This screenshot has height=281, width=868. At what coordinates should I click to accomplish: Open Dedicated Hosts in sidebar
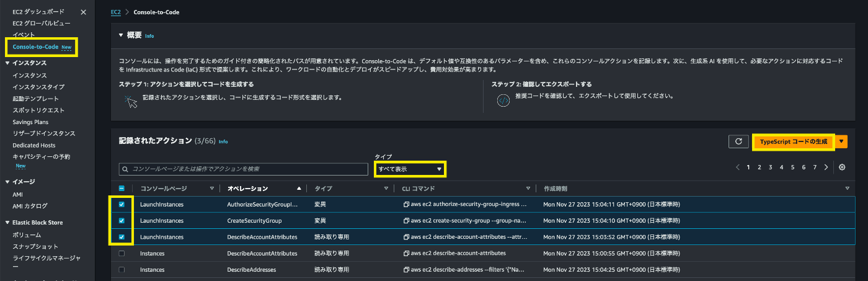(x=34, y=145)
